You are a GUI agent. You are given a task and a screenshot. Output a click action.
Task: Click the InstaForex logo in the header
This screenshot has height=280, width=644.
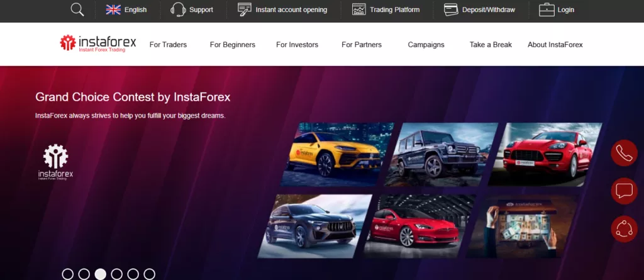click(x=97, y=43)
